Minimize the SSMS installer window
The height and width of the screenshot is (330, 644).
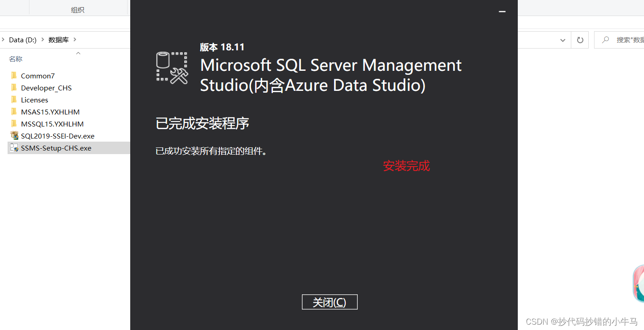pyautogui.click(x=502, y=12)
